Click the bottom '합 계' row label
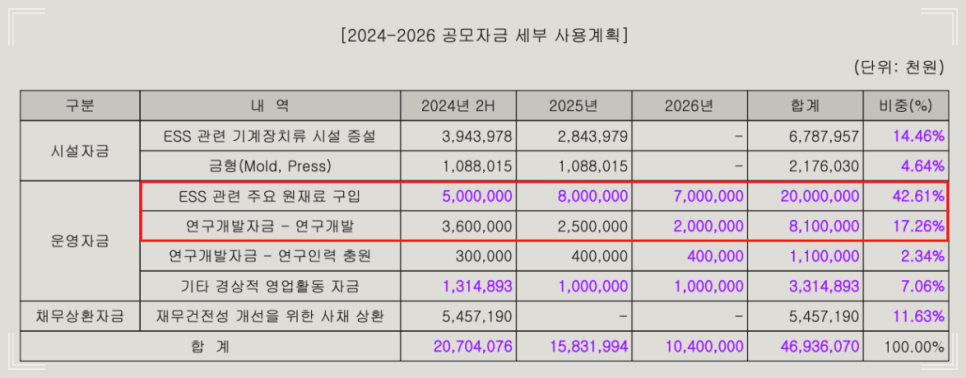Screen dimensions: 966x378 [x=209, y=347]
